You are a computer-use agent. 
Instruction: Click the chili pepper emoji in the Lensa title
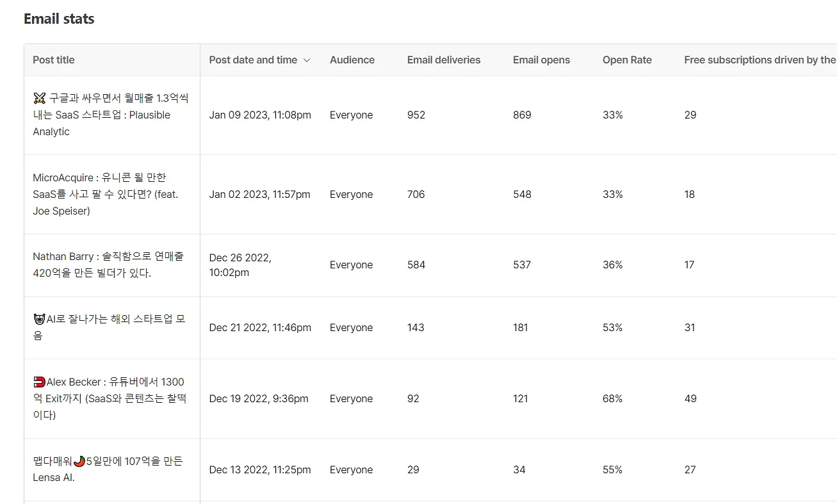[x=79, y=461]
